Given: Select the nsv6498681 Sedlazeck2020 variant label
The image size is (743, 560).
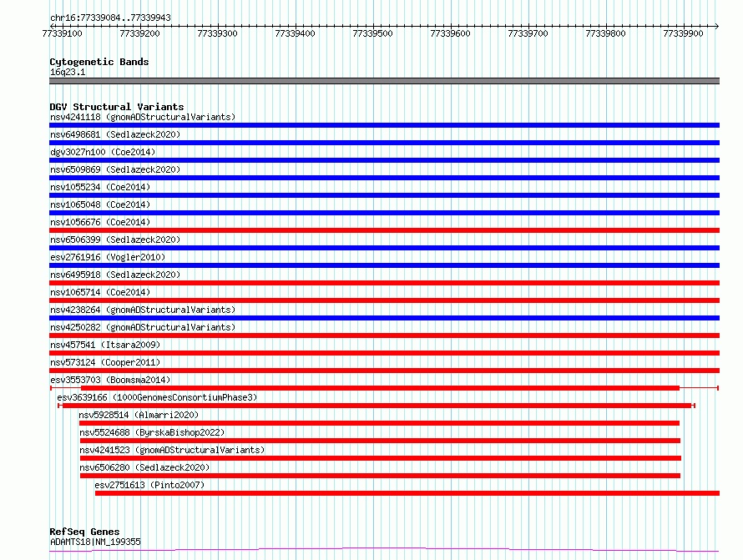Looking at the screenshot, I should (x=115, y=134).
